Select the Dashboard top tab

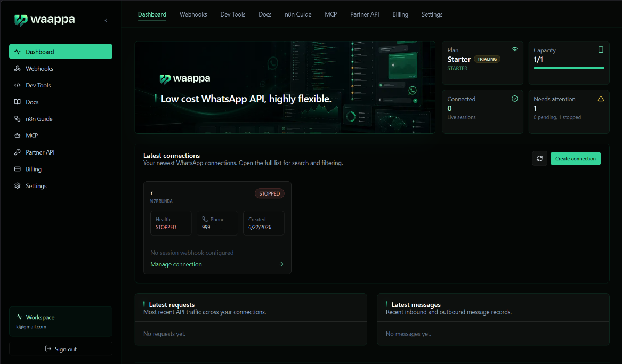pyautogui.click(x=152, y=14)
